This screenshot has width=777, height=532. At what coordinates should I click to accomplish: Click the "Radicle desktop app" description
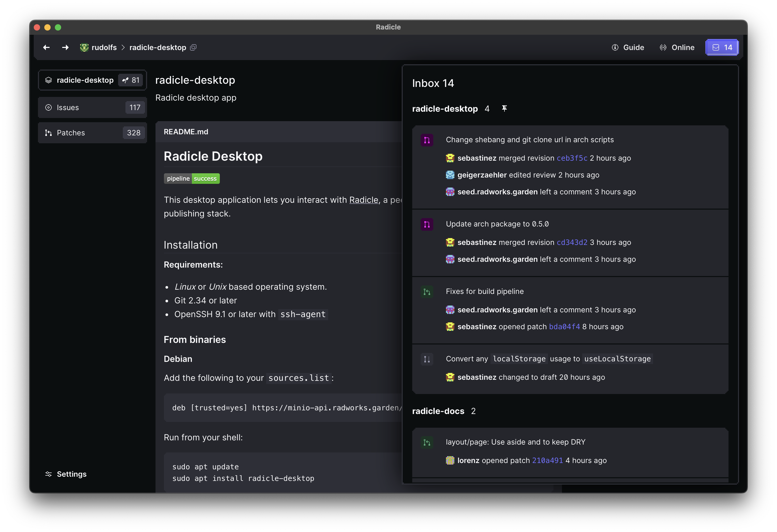point(196,98)
